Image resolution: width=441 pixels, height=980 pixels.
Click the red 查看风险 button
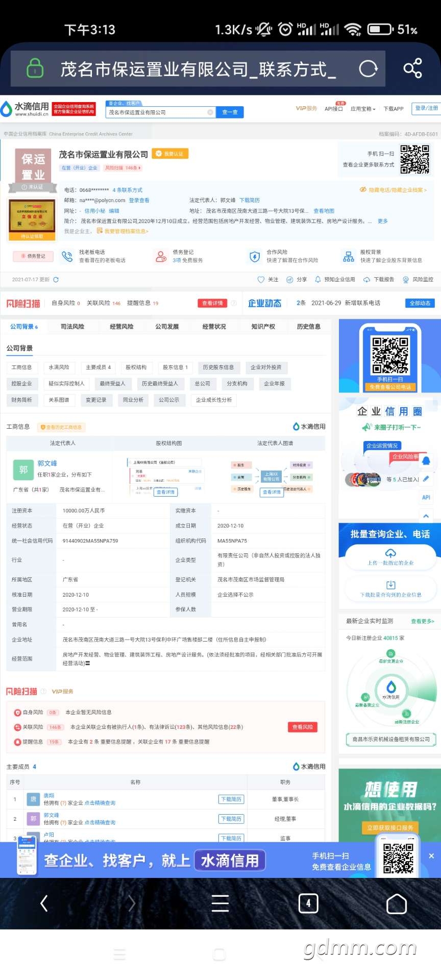[303, 727]
